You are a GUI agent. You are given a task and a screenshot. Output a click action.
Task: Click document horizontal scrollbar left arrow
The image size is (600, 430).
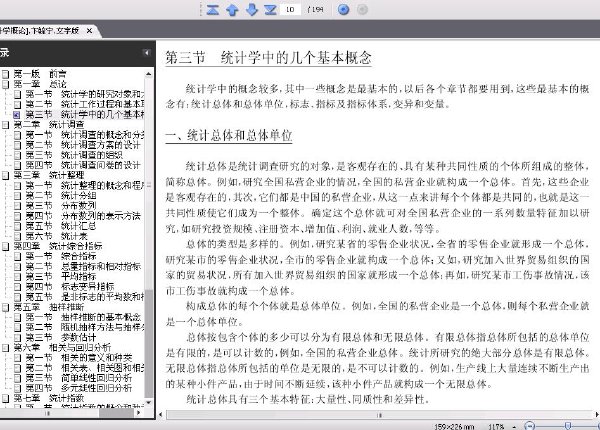point(161,414)
